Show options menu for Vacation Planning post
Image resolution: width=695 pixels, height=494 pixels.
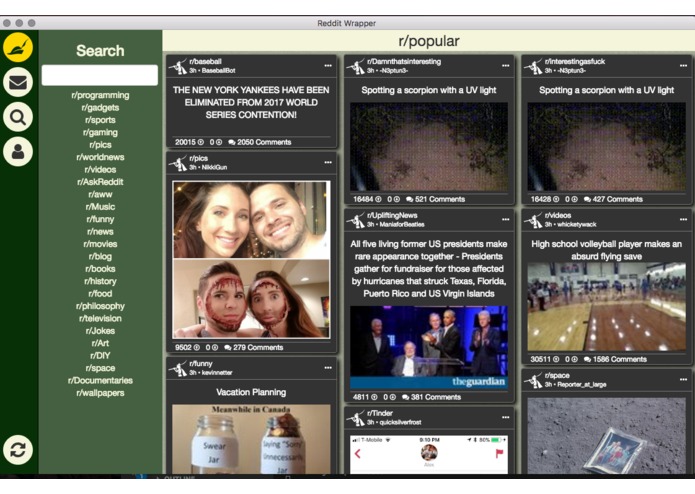[x=328, y=368]
